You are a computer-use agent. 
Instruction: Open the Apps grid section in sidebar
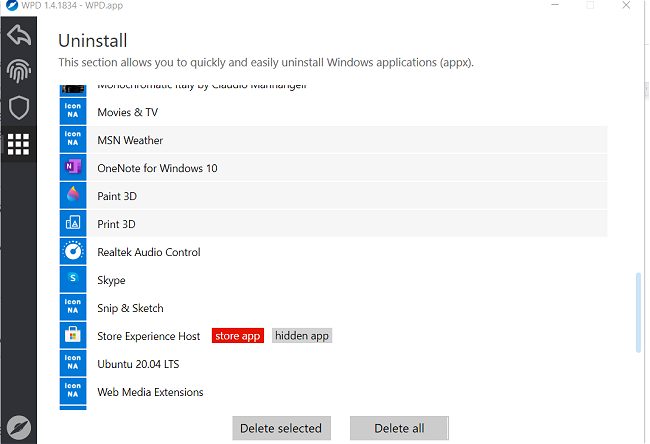tap(19, 144)
